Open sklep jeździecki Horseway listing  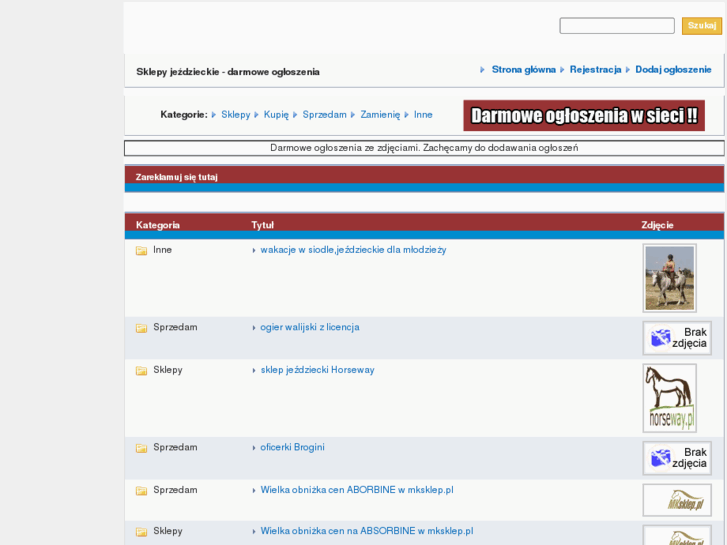(318, 370)
